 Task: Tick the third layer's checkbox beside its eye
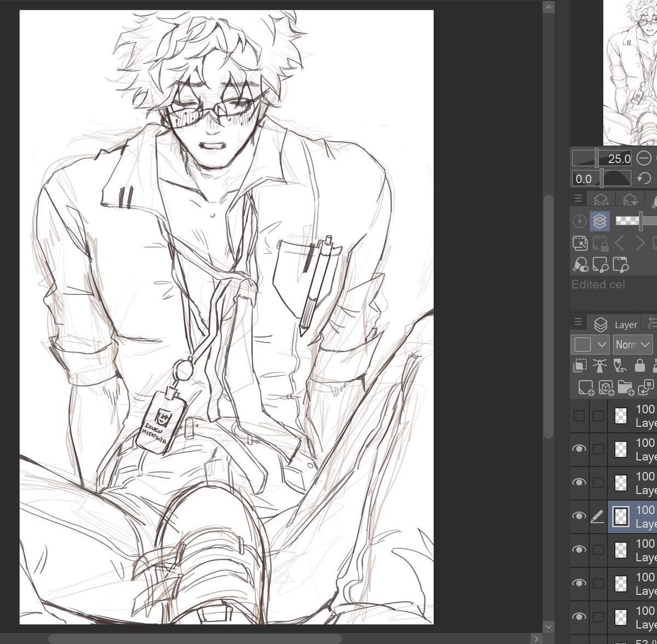pyautogui.click(x=598, y=483)
